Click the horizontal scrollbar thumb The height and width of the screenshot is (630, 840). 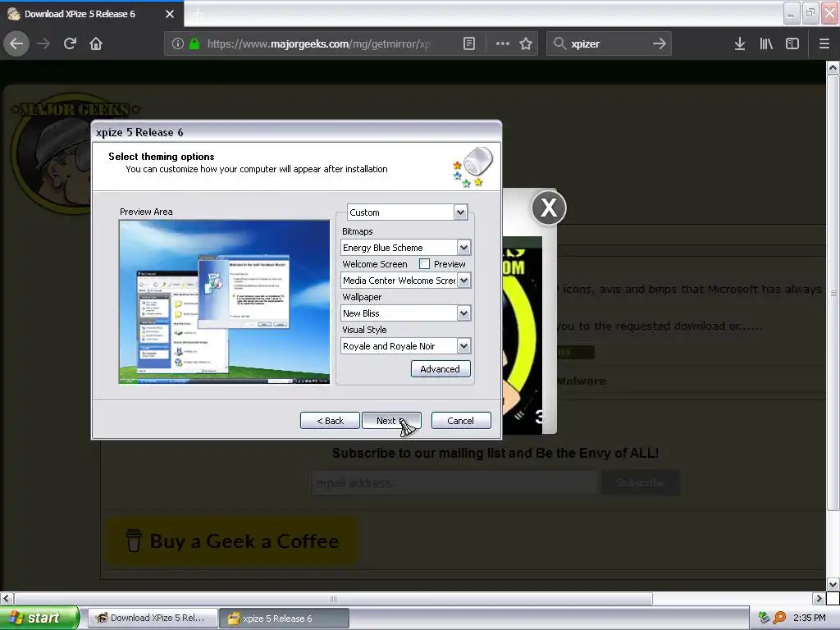point(333,598)
